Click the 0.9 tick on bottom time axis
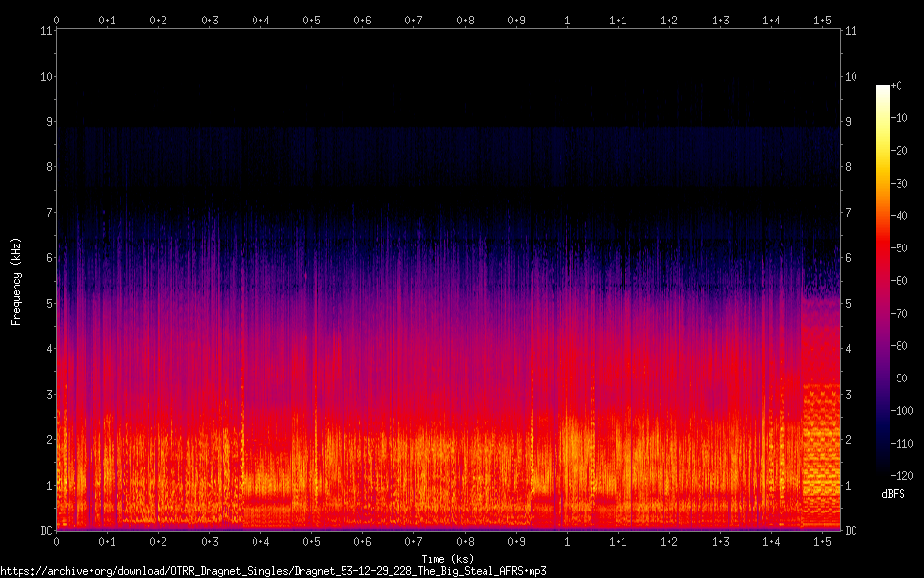Viewport: 924px width, 578px height. point(516,541)
